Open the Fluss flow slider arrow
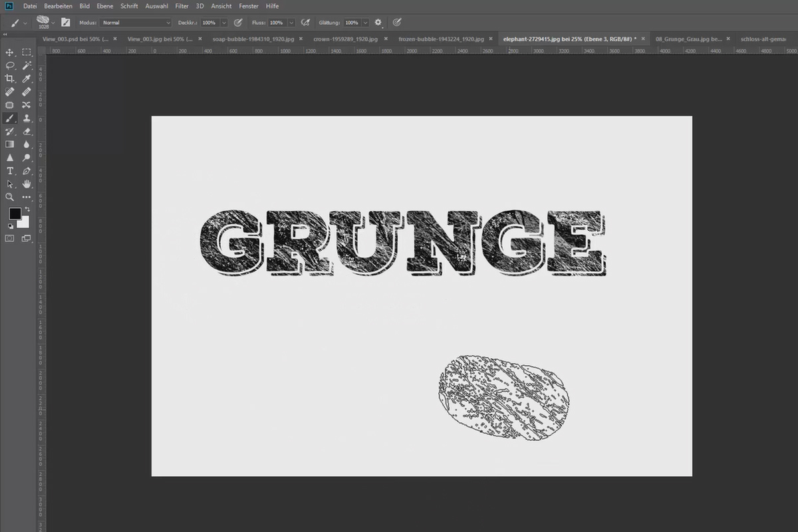This screenshot has height=532, width=798. (291, 22)
